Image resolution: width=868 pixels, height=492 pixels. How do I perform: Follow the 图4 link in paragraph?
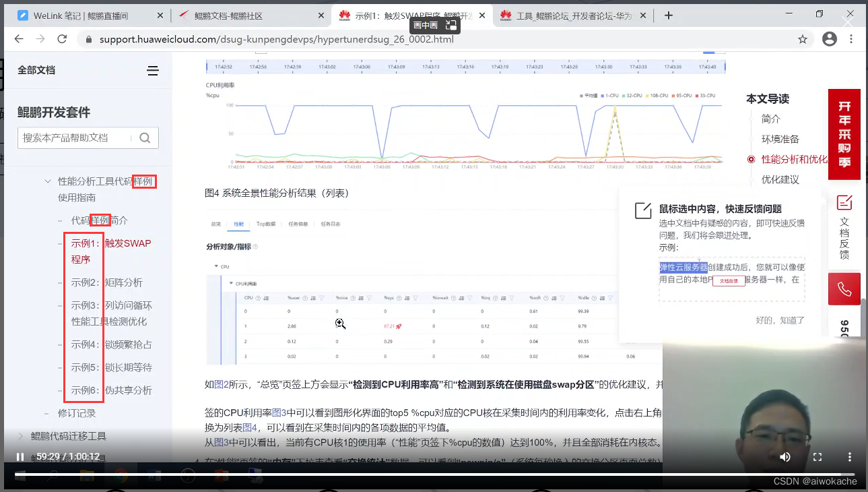coord(250,427)
